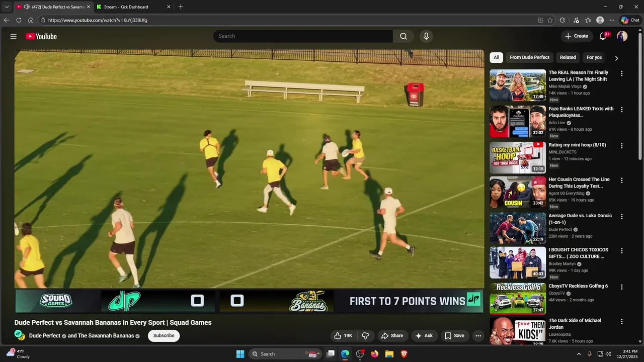
Task: Open the Basketball Hoop video thumbnail
Action: (x=518, y=158)
